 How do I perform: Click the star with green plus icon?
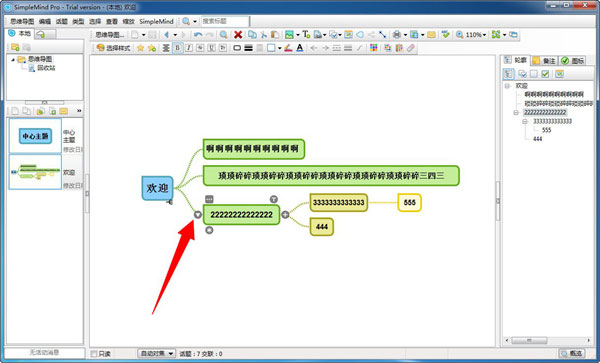(x=152, y=48)
